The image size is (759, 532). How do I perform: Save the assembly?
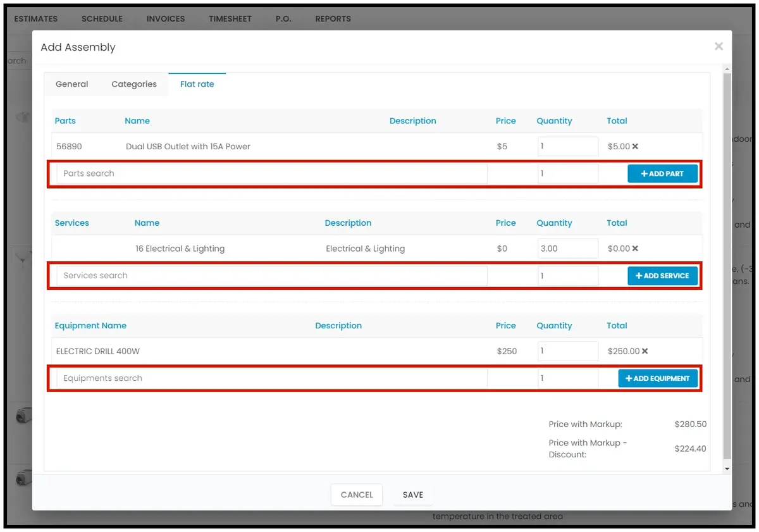point(413,495)
